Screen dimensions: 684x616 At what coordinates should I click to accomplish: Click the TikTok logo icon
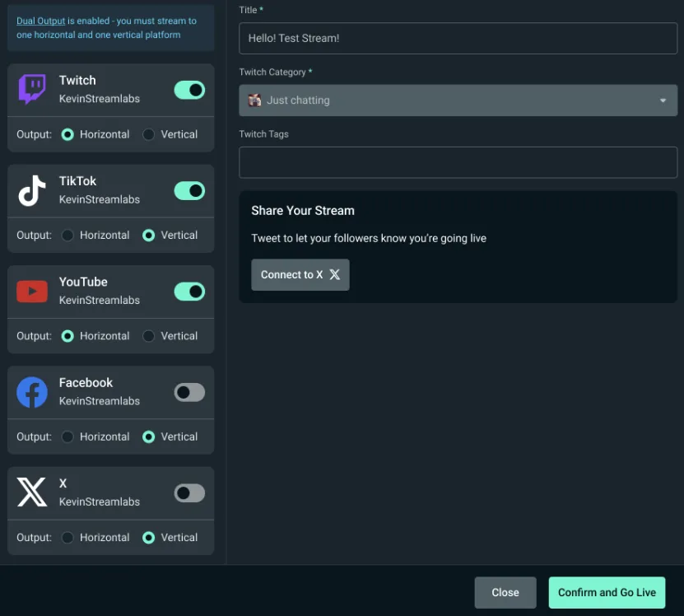(32, 191)
